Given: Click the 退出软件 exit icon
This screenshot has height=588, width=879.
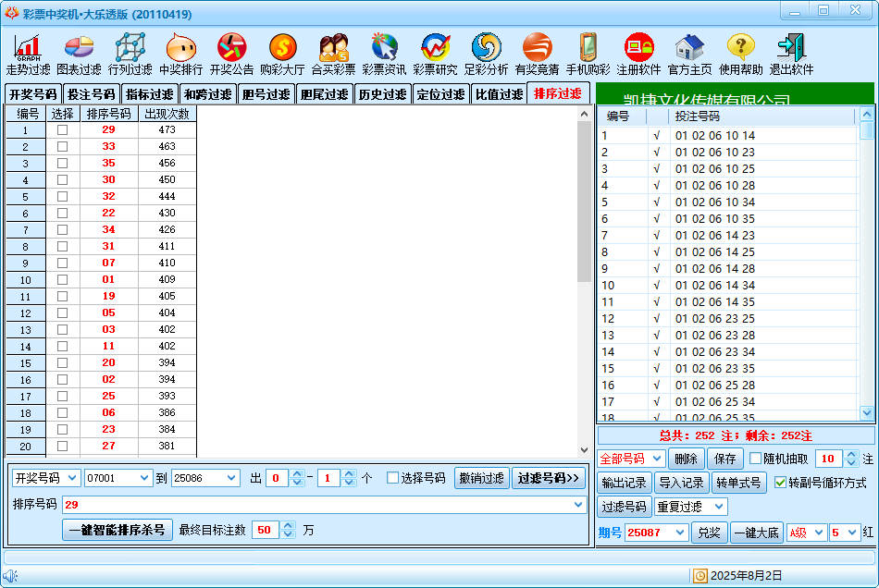Looking at the screenshot, I should click(x=791, y=47).
